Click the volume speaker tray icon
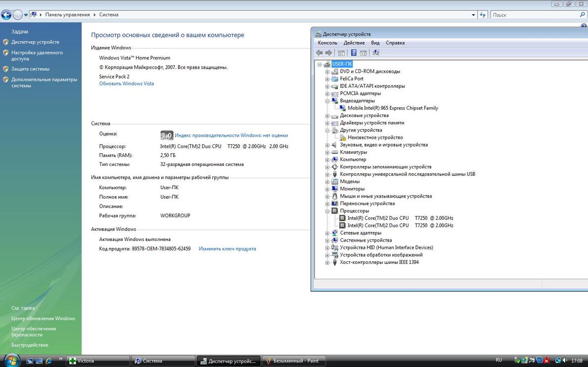Image resolution: width=588 pixels, height=367 pixels. point(565,361)
